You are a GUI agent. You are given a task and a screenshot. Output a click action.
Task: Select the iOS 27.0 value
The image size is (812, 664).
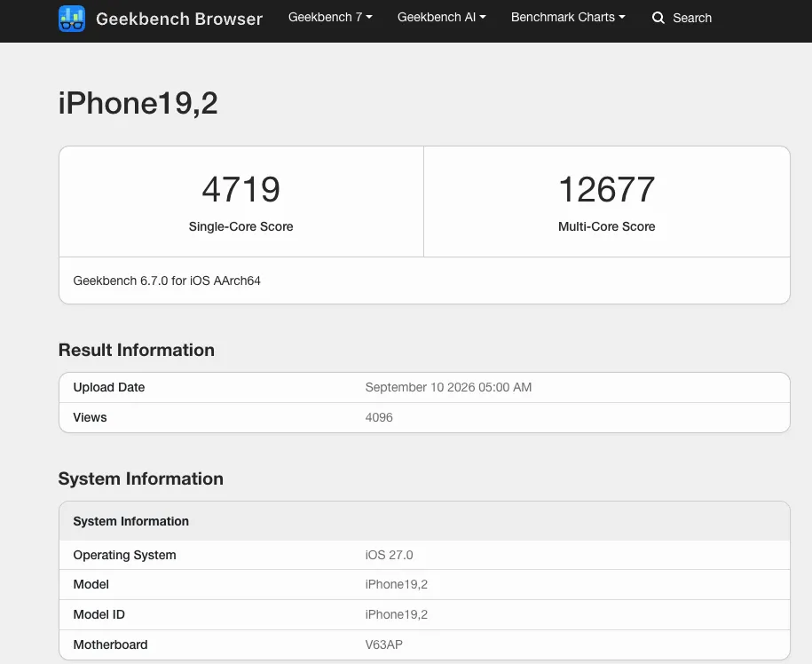tap(389, 555)
